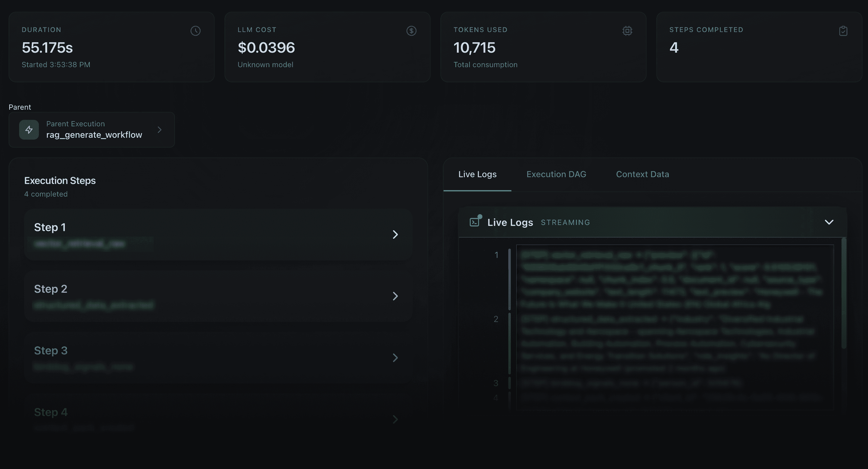Click the dollar icon in LLM Cost card
This screenshot has width=868, height=469.
(x=411, y=31)
